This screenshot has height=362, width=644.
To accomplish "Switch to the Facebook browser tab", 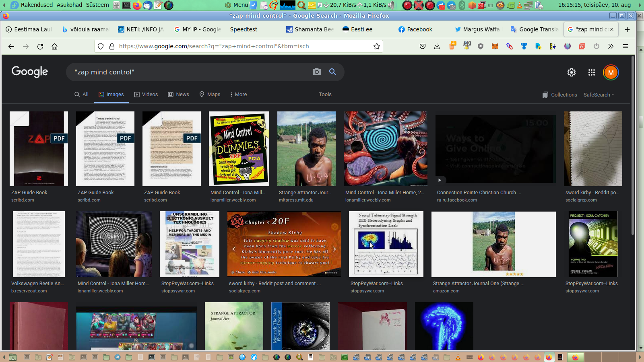I will tap(415, 29).
